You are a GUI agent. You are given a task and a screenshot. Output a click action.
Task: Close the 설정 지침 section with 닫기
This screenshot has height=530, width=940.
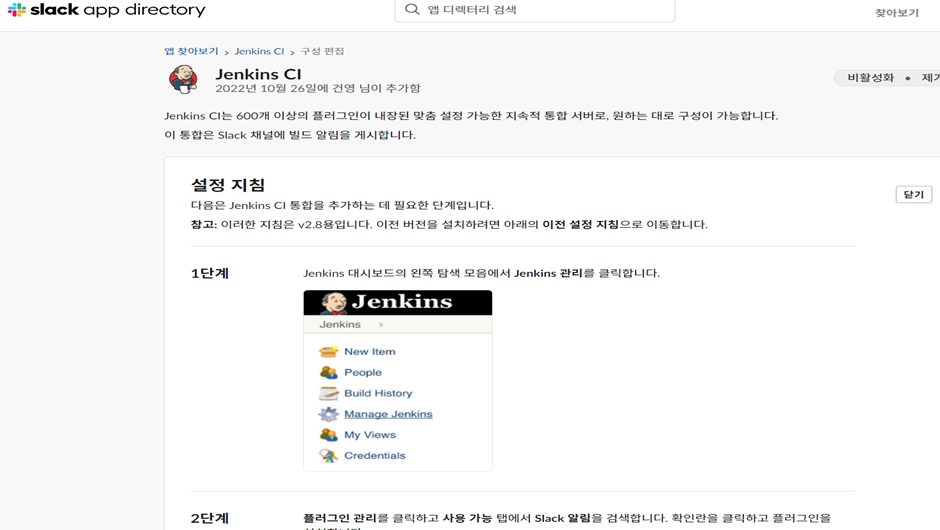point(914,194)
